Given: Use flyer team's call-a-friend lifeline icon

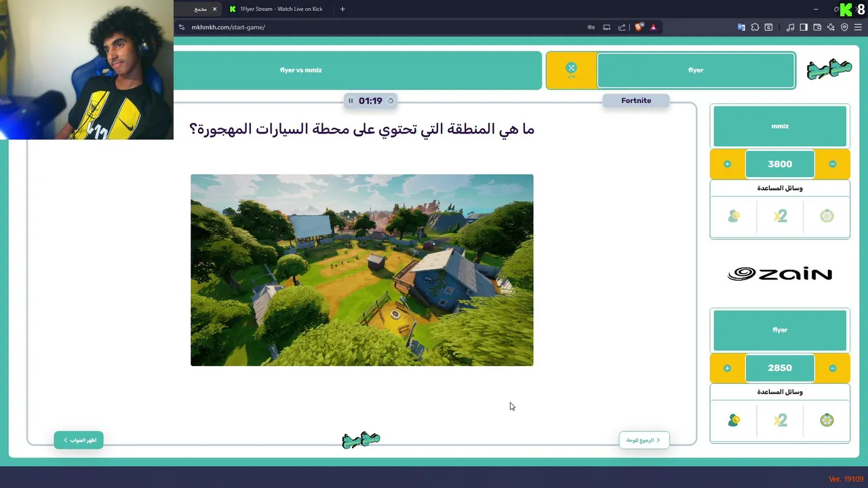Looking at the screenshot, I should (x=734, y=420).
